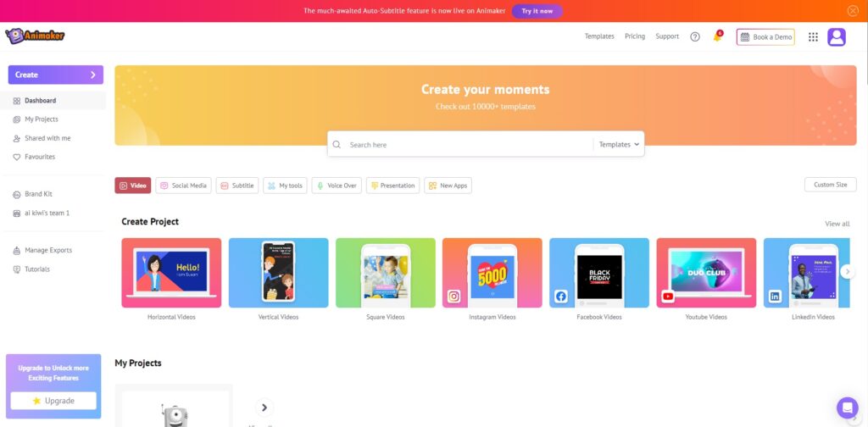Click the My Projects section heading
Screen dimensions: 868x427
click(x=138, y=363)
